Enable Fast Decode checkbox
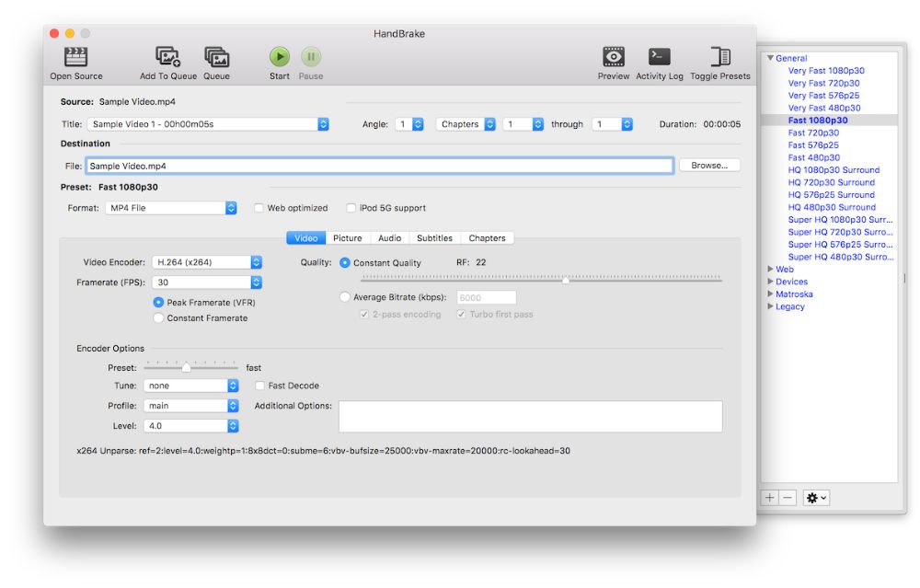920x588 pixels. (x=260, y=386)
